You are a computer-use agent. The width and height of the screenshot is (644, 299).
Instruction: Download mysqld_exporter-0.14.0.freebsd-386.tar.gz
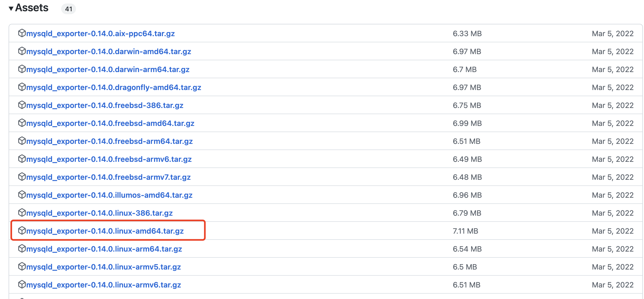coord(105,106)
